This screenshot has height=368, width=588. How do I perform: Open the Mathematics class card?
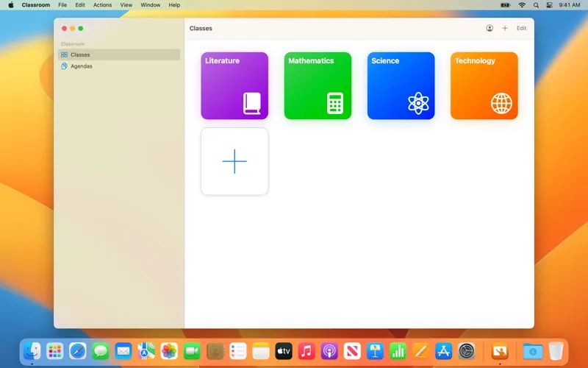coord(318,85)
